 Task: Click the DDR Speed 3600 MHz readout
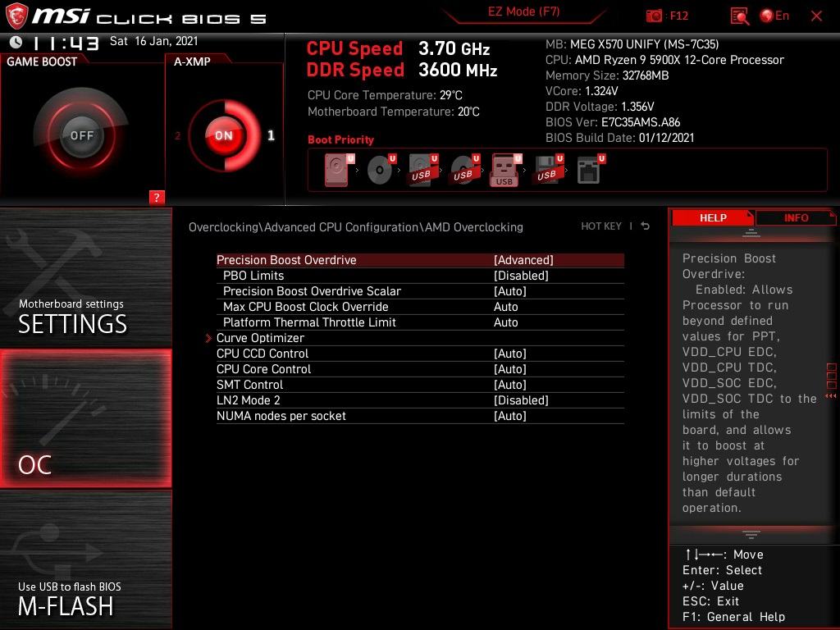click(x=402, y=70)
